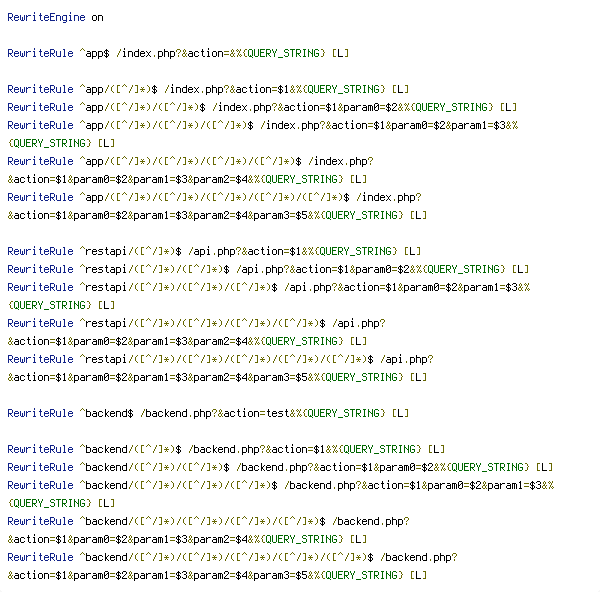Click '/index.php?&action=$1&%{QUERY_STRING}' target
Viewport: 600px width, 592px height.
(274, 89)
